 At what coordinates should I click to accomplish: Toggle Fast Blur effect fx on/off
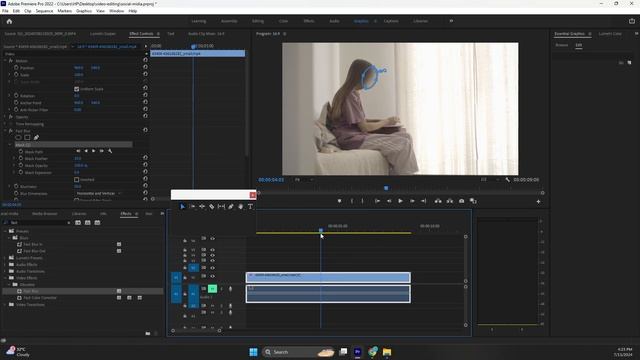[11, 131]
